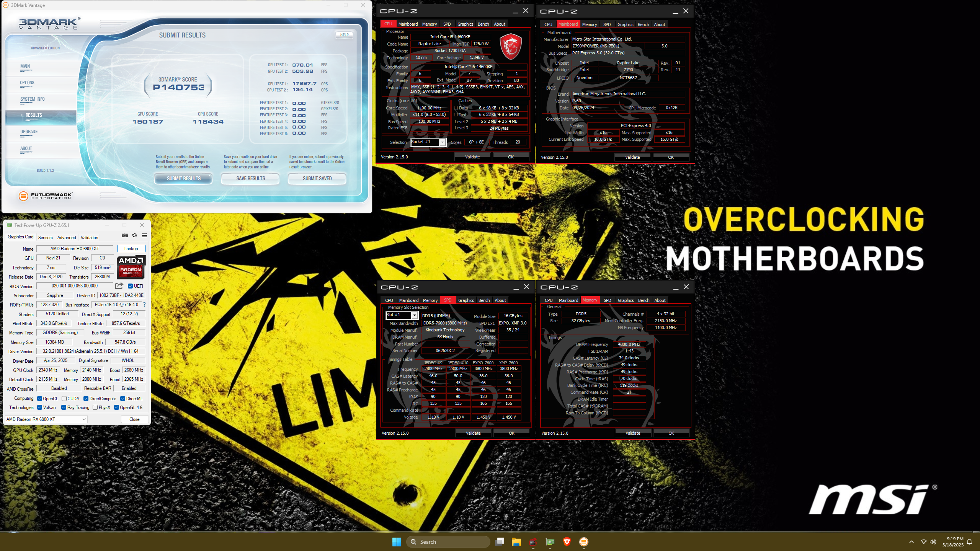
Task: Click the BIOS export share icon in GPU-Z
Action: click(x=119, y=286)
